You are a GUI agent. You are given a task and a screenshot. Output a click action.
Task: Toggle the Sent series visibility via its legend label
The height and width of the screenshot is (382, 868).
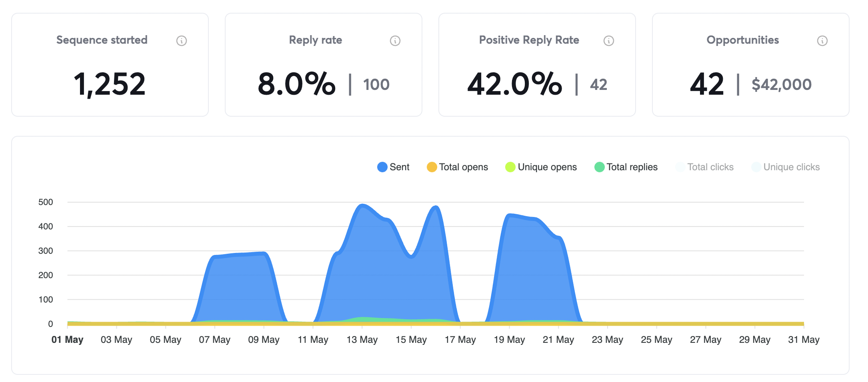(400, 167)
